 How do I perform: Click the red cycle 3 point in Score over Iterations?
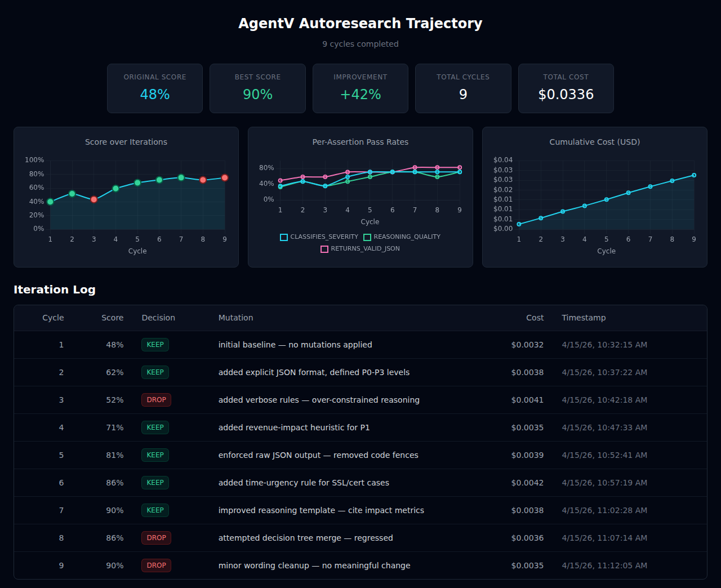point(94,199)
